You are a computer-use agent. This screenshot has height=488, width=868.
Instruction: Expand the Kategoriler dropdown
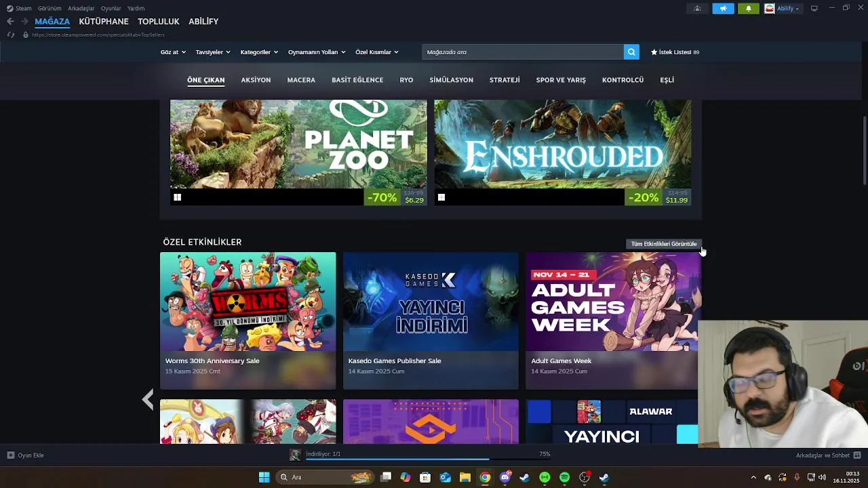pyautogui.click(x=259, y=52)
